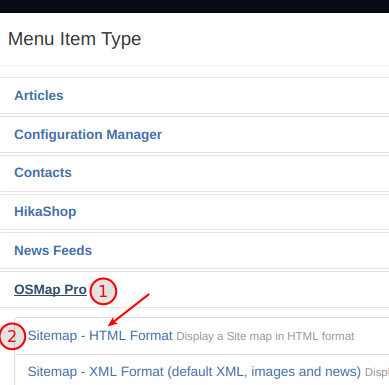Expand the Articles menu item type

39,96
